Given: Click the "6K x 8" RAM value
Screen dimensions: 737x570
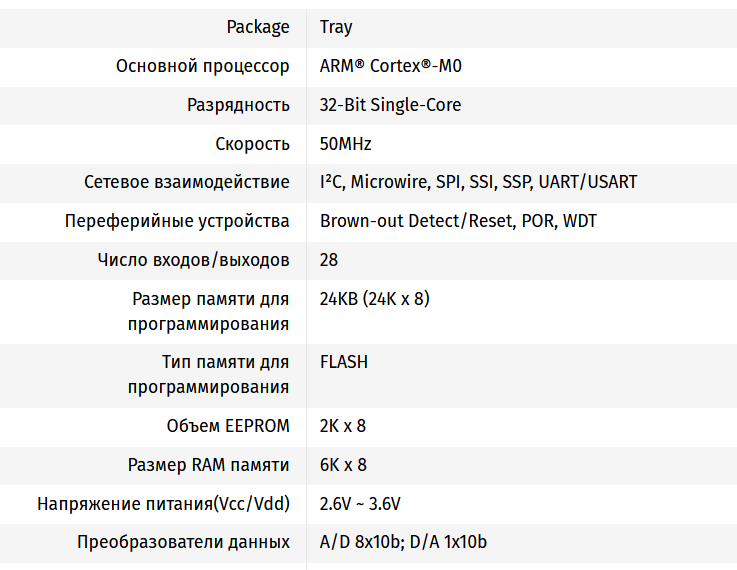Looking at the screenshot, I should 343,465.
